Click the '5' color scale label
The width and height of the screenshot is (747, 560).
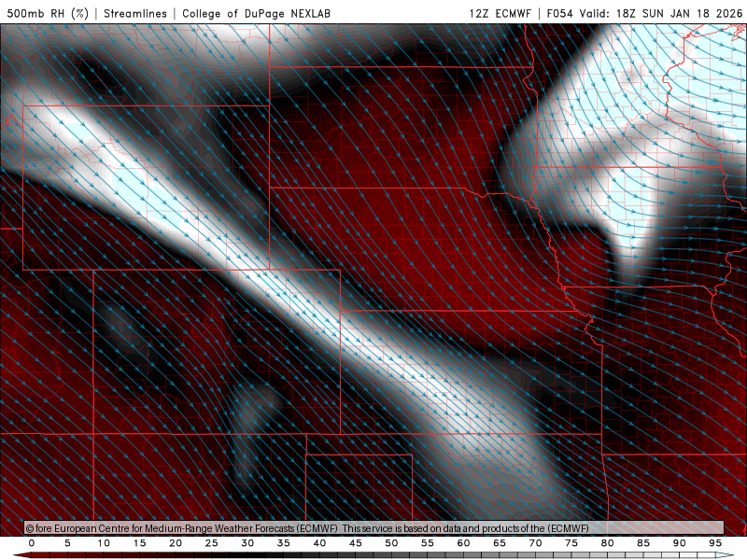[x=67, y=543]
